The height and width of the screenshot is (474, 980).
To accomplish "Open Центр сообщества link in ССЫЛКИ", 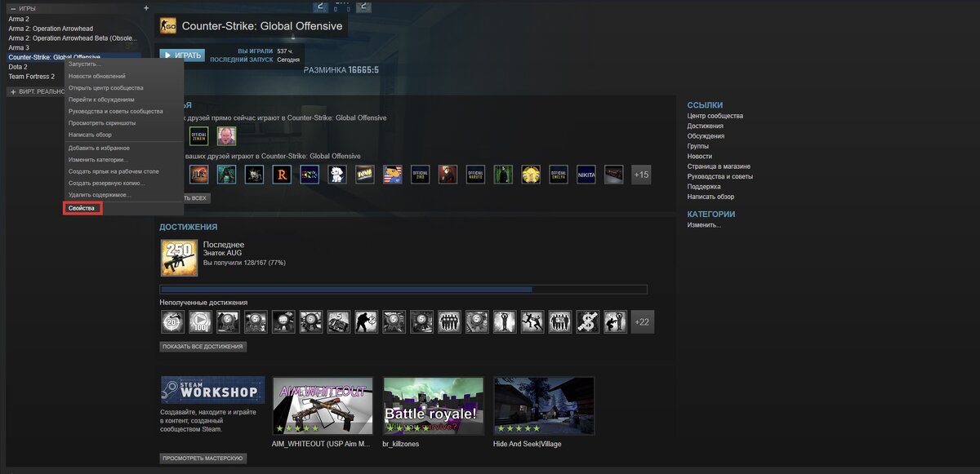I will [x=715, y=116].
